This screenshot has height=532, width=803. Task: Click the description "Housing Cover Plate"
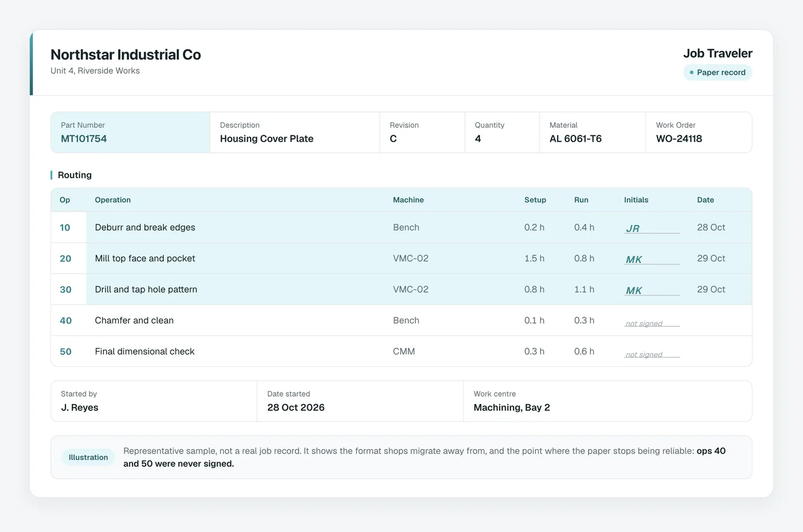pyautogui.click(x=267, y=139)
